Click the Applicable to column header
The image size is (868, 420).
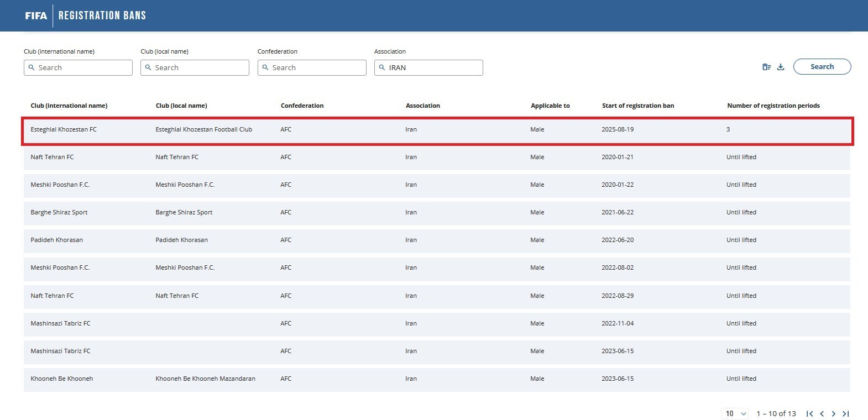click(x=550, y=106)
